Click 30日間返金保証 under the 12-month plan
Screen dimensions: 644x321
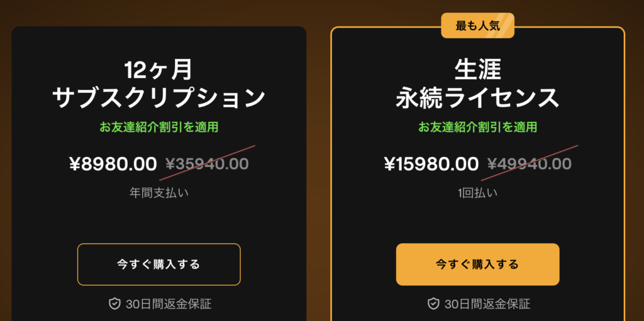[x=169, y=304]
